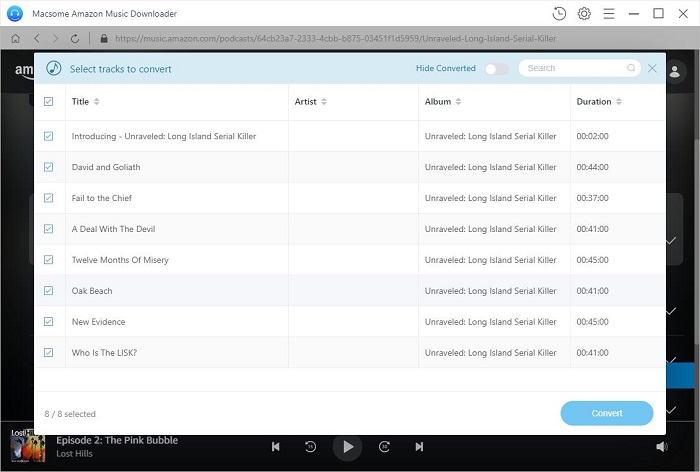The height and width of the screenshot is (472, 700).
Task: Select the Who Is The LISK? title
Action: 104,352
